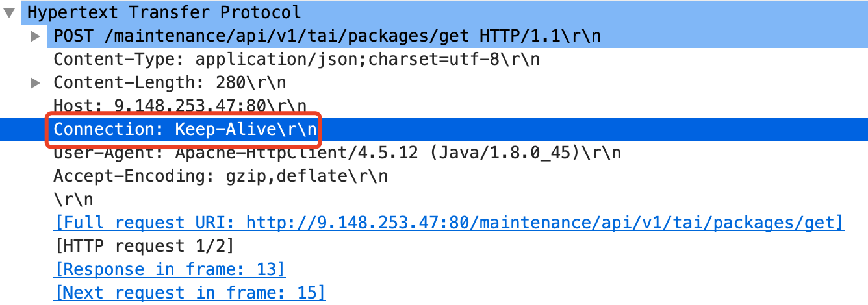The image size is (868, 305).
Task: Open the Full request URI link
Action: coord(449,223)
